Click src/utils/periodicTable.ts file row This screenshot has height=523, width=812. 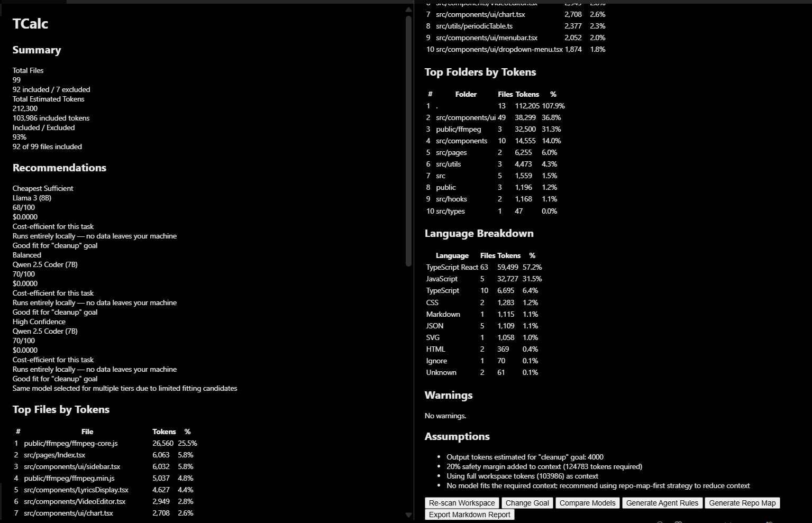516,26
